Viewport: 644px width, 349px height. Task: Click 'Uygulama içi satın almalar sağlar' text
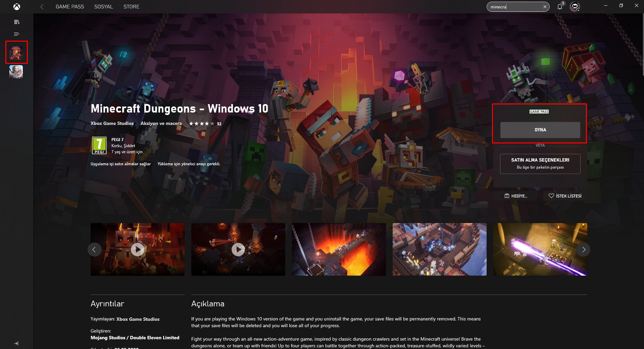(121, 164)
